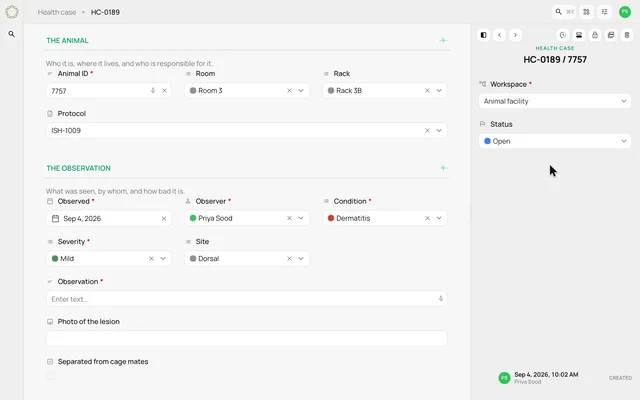Click the Severity field label
Image resolution: width=640 pixels, height=400 pixels.
71,242
